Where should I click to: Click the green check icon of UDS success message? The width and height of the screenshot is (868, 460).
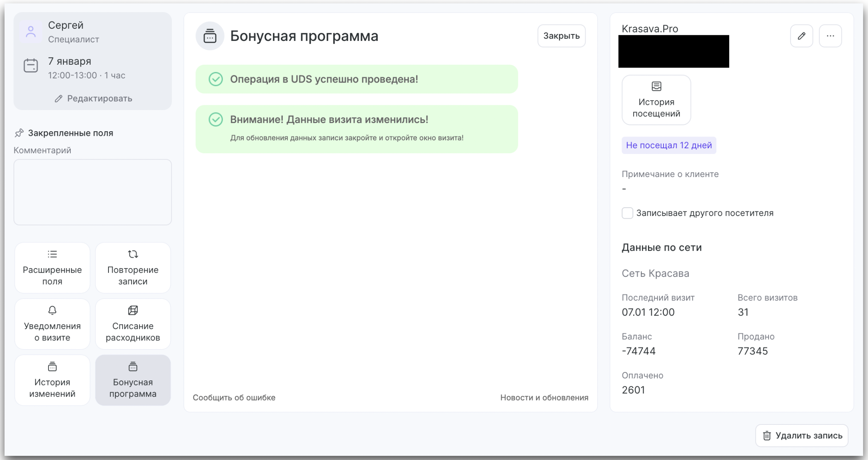(215, 79)
